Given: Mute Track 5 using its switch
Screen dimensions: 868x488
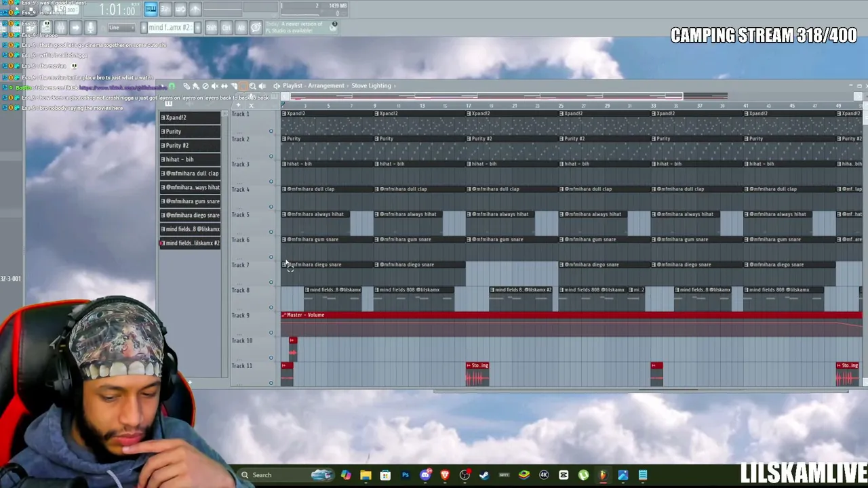Looking at the screenshot, I should pyautogui.click(x=271, y=232).
